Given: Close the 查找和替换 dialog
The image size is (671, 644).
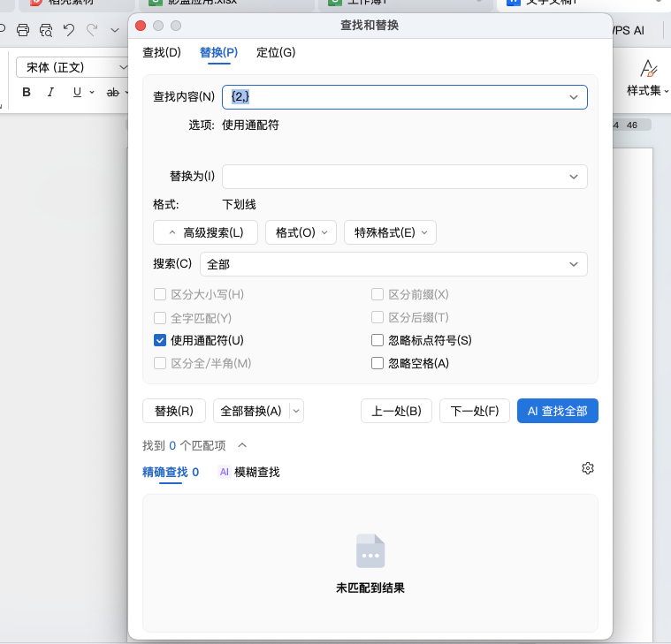Looking at the screenshot, I should click(x=141, y=26).
